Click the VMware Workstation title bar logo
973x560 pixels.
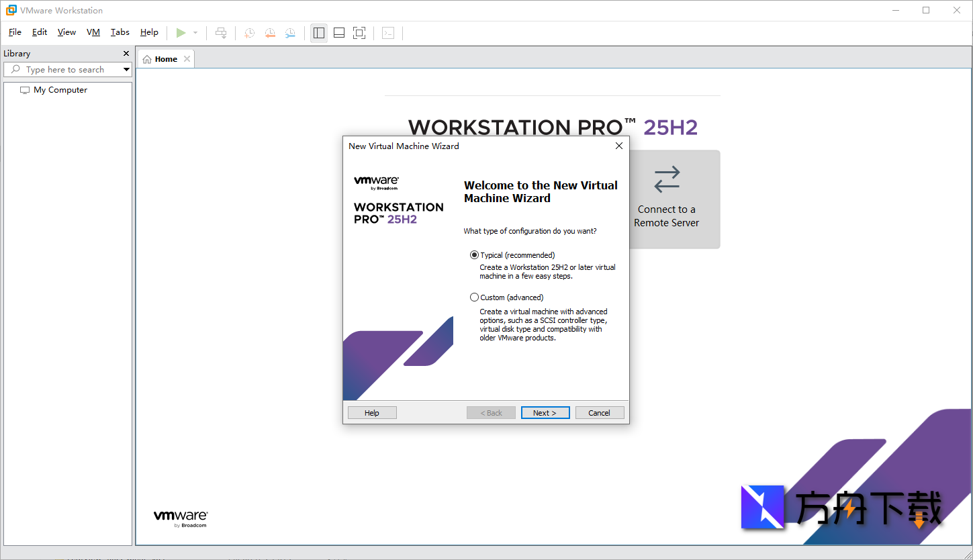coord(9,9)
